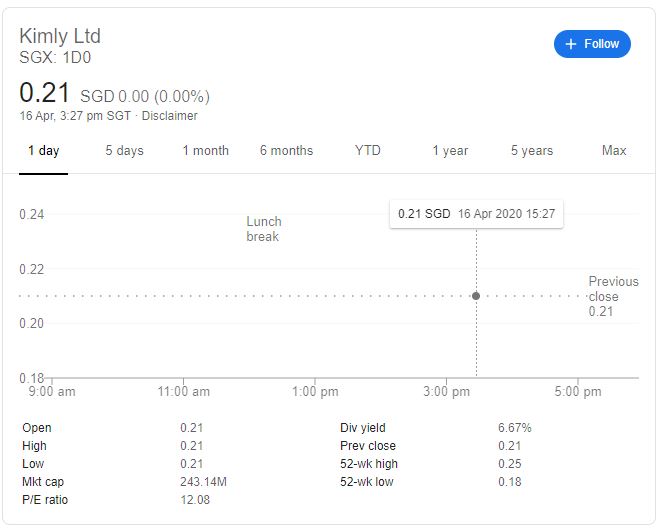660x529 pixels.
Task: Switch to the 1 day tab
Action: click(43, 151)
